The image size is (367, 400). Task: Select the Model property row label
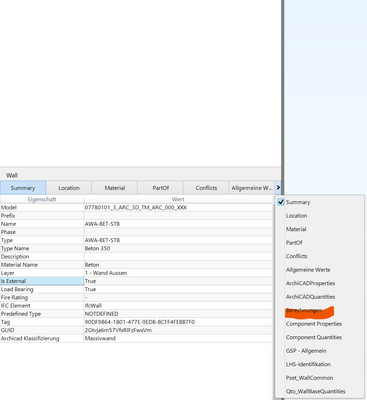(9, 207)
